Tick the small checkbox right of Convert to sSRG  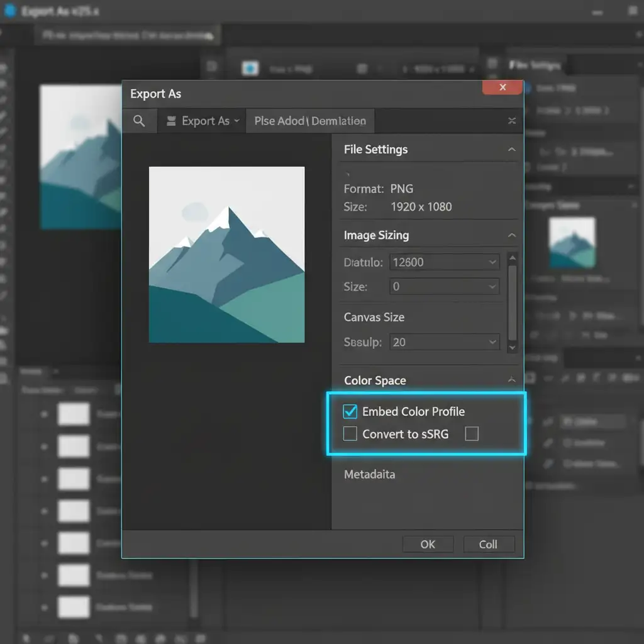[471, 434]
